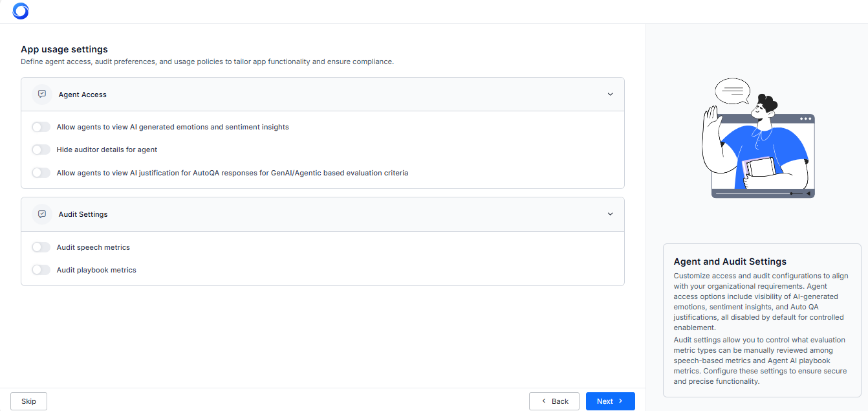Image resolution: width=868 pixels, height=411 pixels.
Task: Click the Agent Access header title
Action: point(82,94)
